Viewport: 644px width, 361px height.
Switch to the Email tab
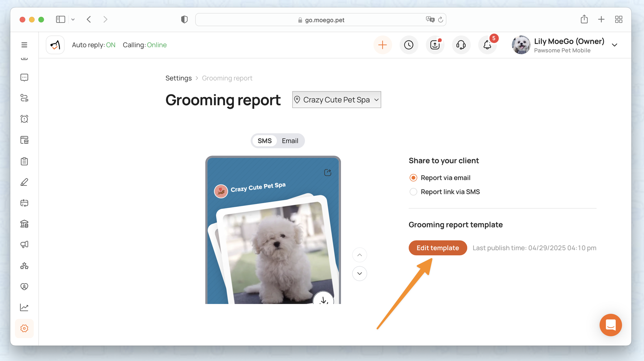(x=290, y=141)
